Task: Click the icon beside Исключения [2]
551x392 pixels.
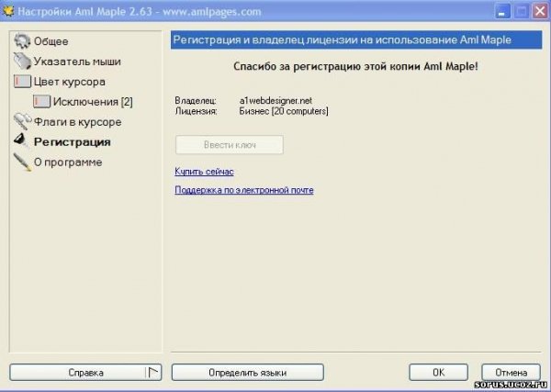Action: point(42,102)
